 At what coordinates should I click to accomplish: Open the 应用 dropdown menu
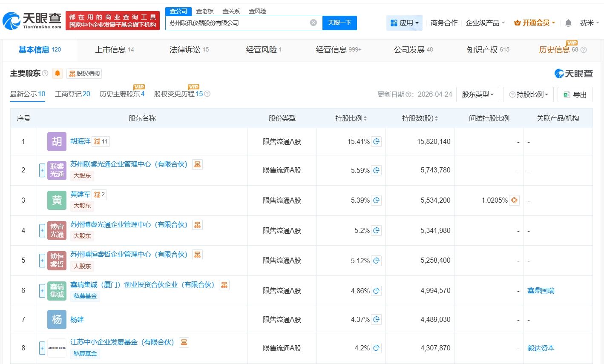coord(404,23)
